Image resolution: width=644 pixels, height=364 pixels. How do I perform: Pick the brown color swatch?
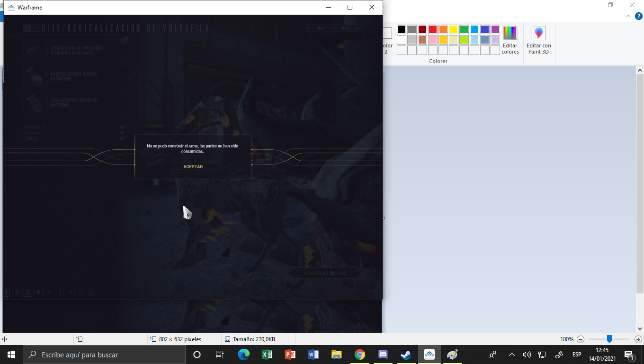(422, 40)
